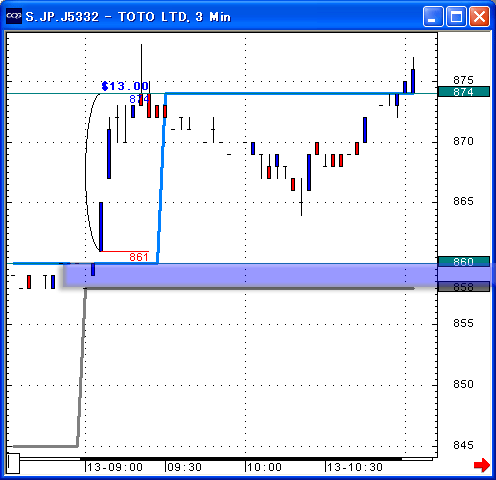
Task: Click the 855 price scale label
Action: [x=463, y=323]
